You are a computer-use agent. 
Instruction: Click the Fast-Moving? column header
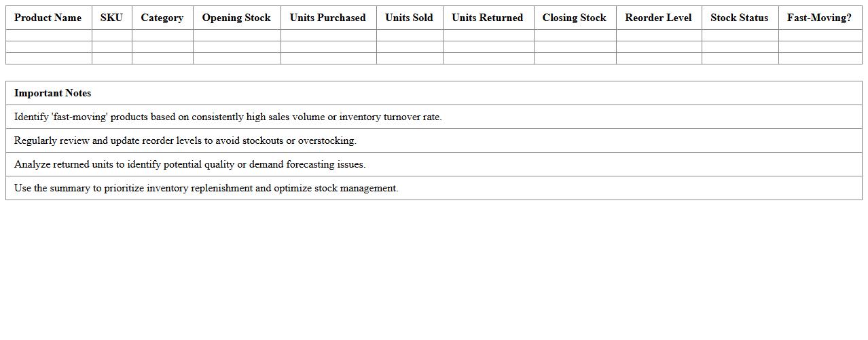coord(819,18)
